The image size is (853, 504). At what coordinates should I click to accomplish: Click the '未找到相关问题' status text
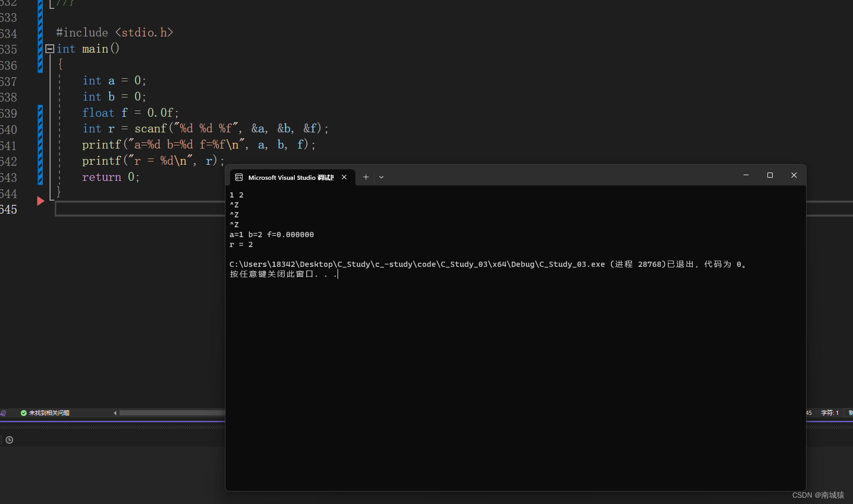pyautogui.click(x=49, y=413)
